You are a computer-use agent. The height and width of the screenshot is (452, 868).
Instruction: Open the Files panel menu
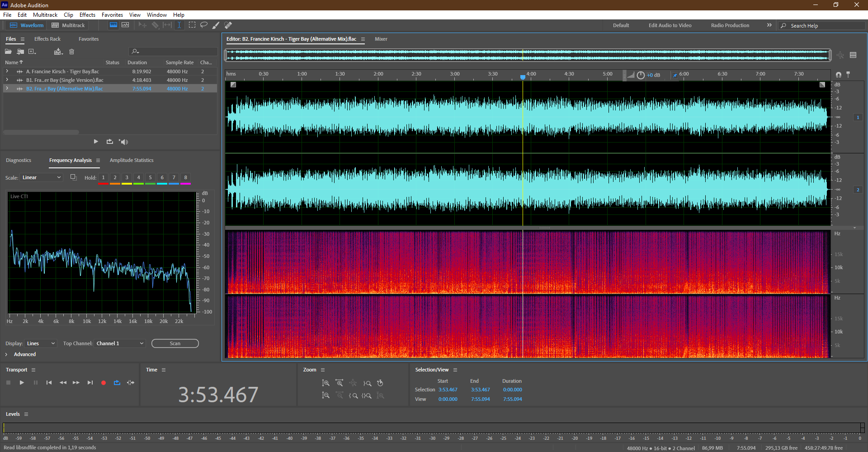pyautogui.click(x=23, y=39)
